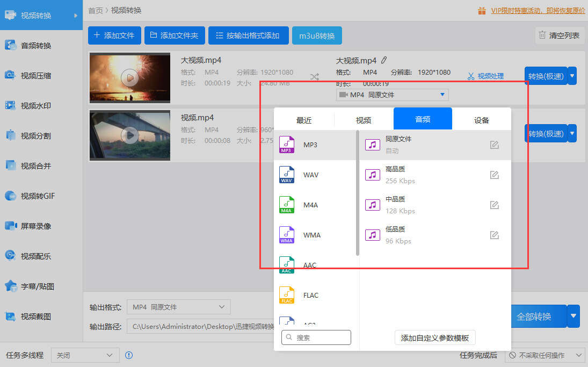Start 转换(极速) for 大视频.mp4

click(546, 76)
